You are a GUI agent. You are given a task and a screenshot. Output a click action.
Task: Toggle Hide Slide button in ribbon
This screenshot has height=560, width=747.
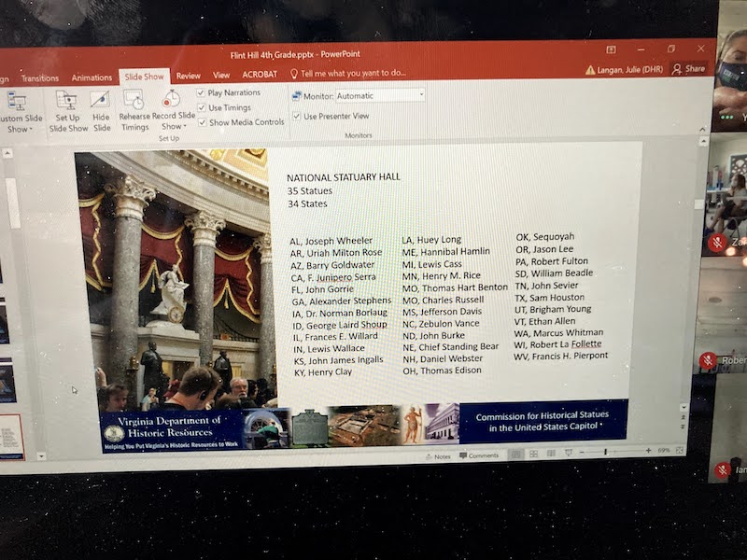[101, 112]
